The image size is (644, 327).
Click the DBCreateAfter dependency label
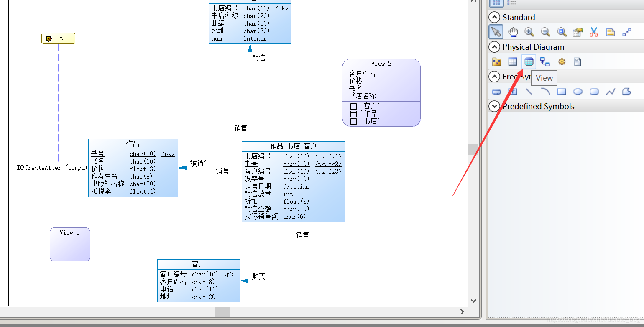49,168
